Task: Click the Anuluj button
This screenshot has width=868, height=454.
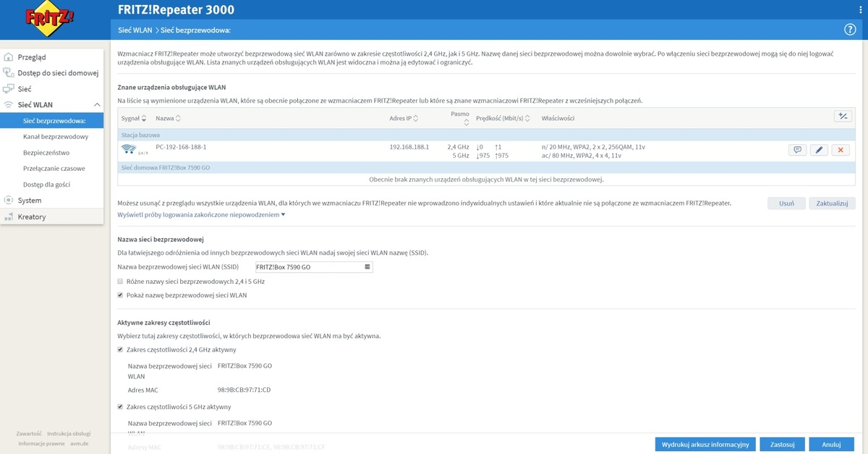Action: tap(832, 444)
